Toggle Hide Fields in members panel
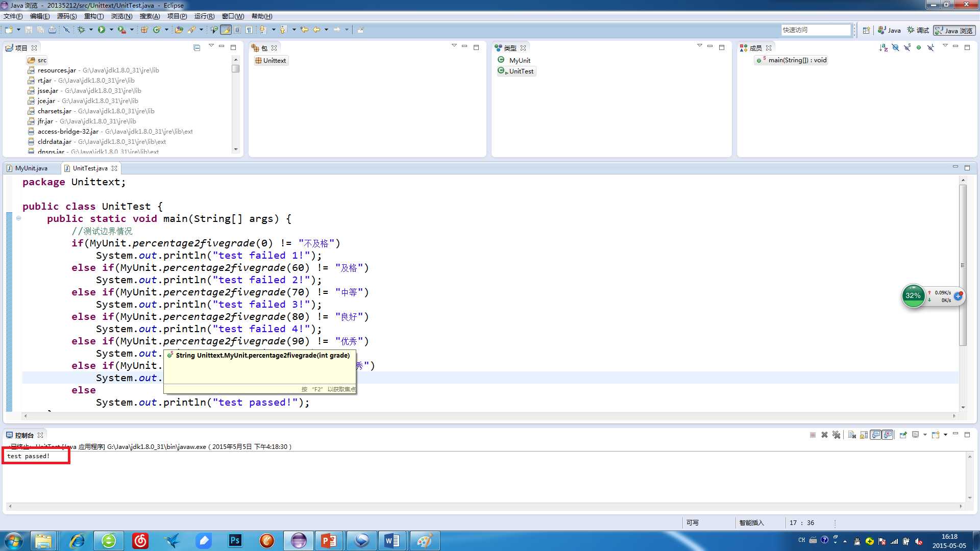The height and width of the screenshot is (551, 980). [895, 47]
